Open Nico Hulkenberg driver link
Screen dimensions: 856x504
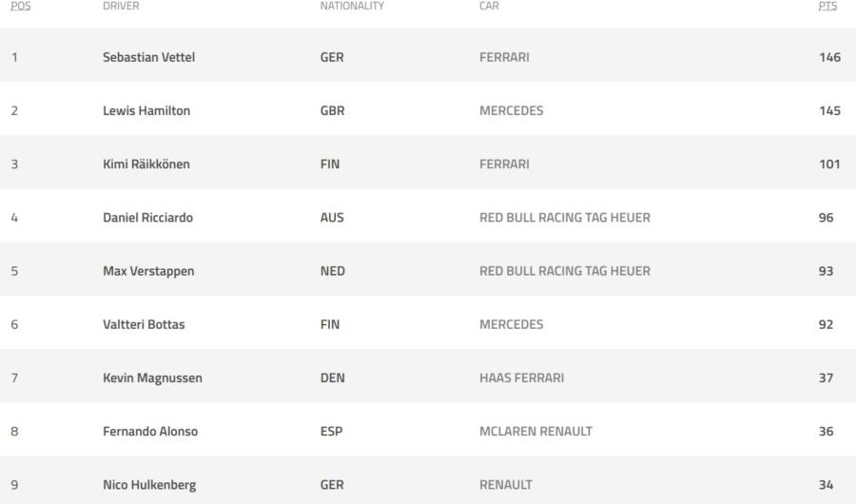click(x=149, y=485)
